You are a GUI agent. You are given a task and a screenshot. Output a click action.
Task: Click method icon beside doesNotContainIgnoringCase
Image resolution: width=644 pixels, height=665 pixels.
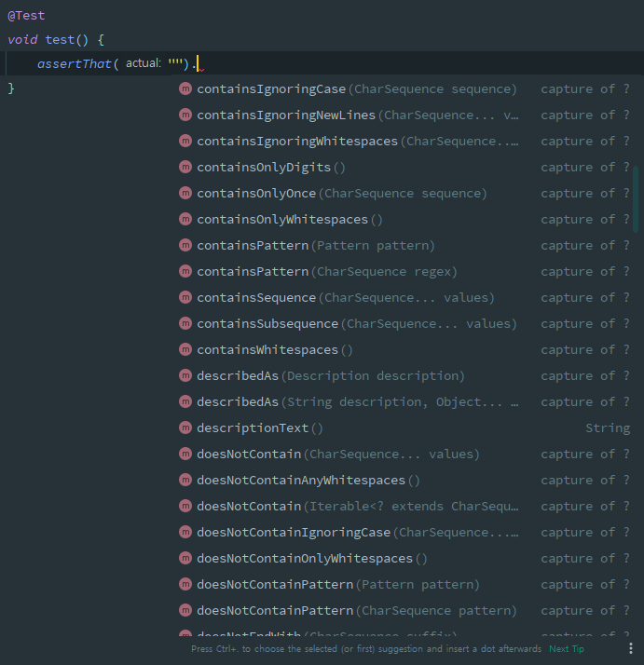click(x=185, y=532)
